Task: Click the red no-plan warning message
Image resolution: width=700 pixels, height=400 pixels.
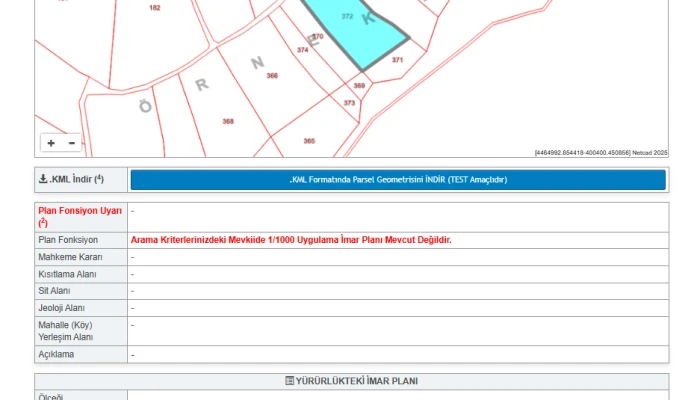Action: pos(291,240)
